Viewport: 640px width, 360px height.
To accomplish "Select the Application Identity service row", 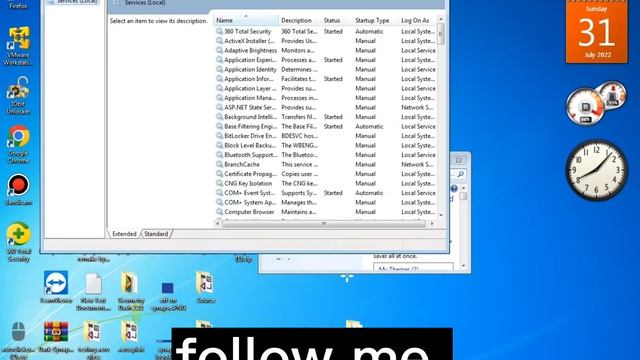I will coord(325,69).
